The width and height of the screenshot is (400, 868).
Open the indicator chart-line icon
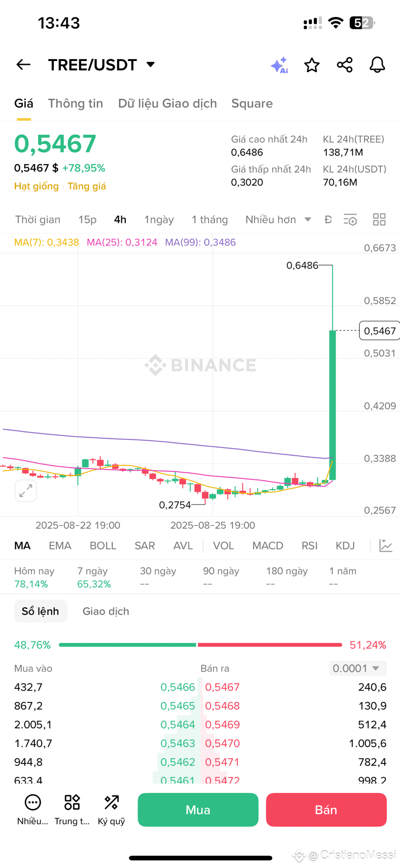click(385, 545)
